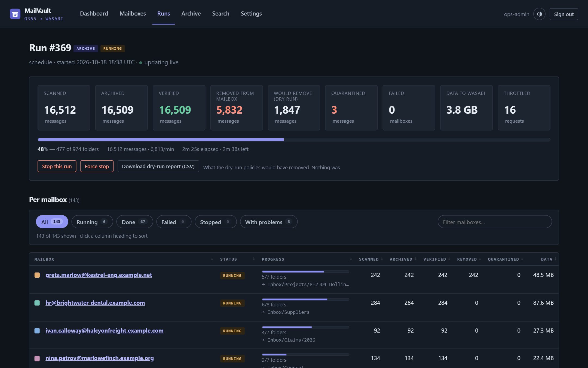Select the All 143 filter pill
The height and width of the screenshot is (368, 588).
click(x=52, y=222)
